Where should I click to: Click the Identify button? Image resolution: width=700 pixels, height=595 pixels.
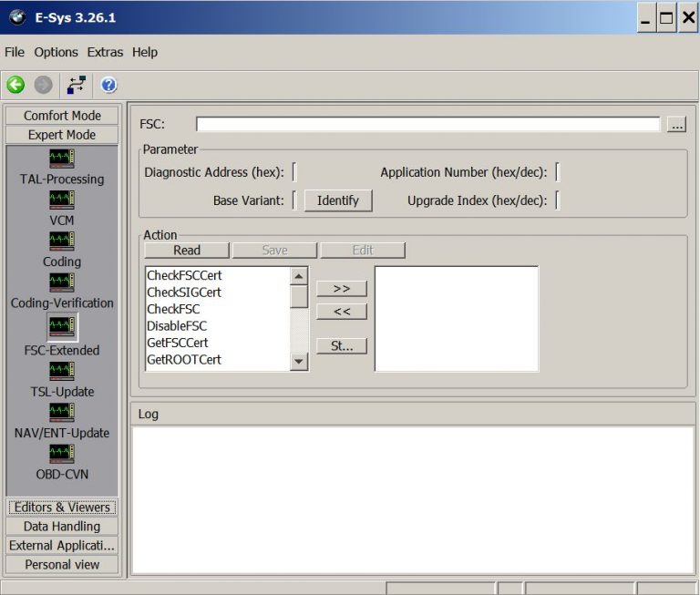[x=338, y=200]
